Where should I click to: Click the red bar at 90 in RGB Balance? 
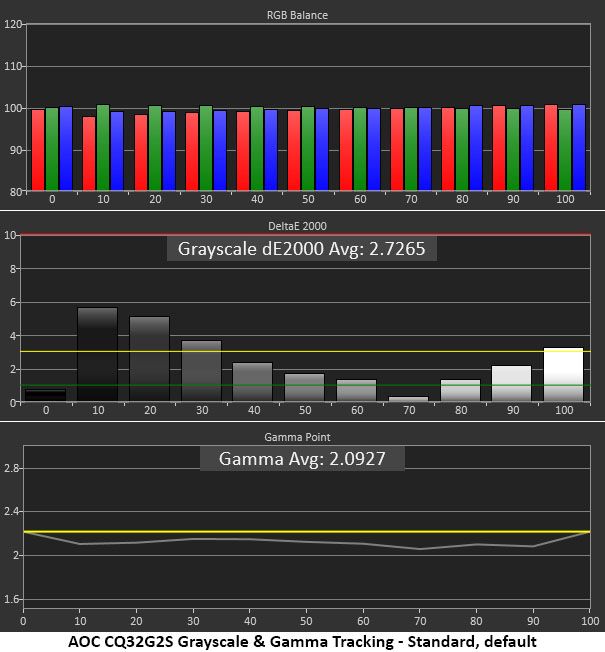499,148
